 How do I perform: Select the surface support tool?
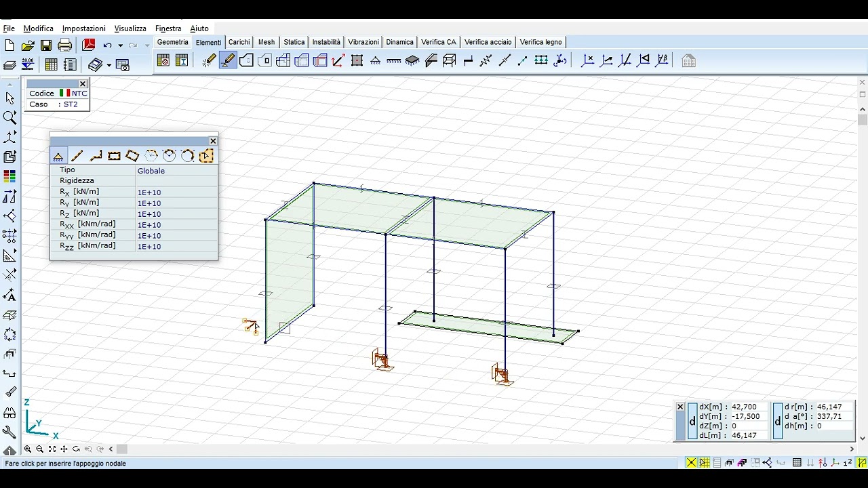tap(412, 61)
